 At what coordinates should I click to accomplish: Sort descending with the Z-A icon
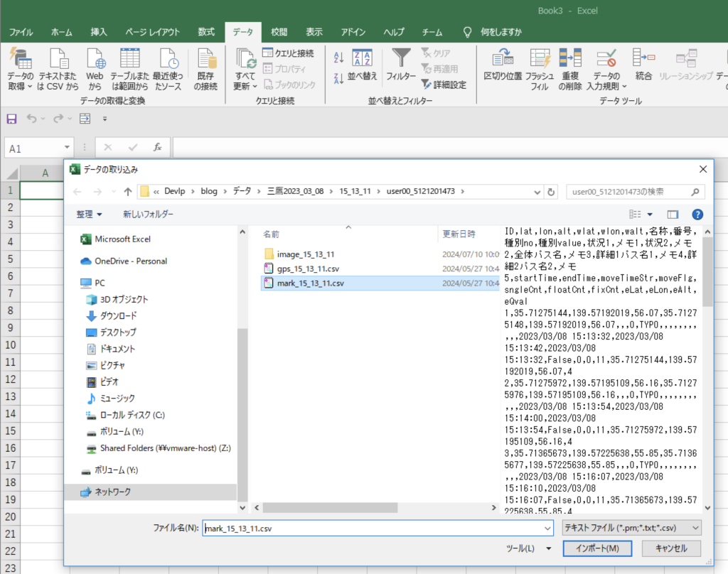pyautogui.click(x=339, y=78)
